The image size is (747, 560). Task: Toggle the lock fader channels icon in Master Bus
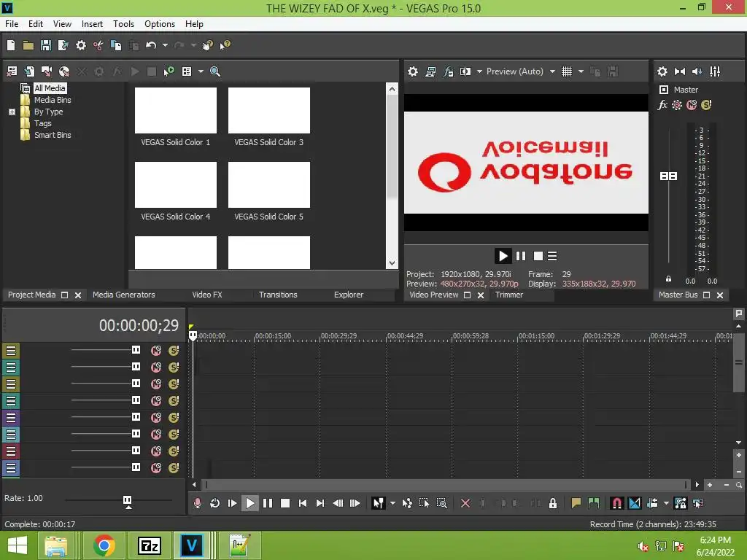(x=668, y=279)
